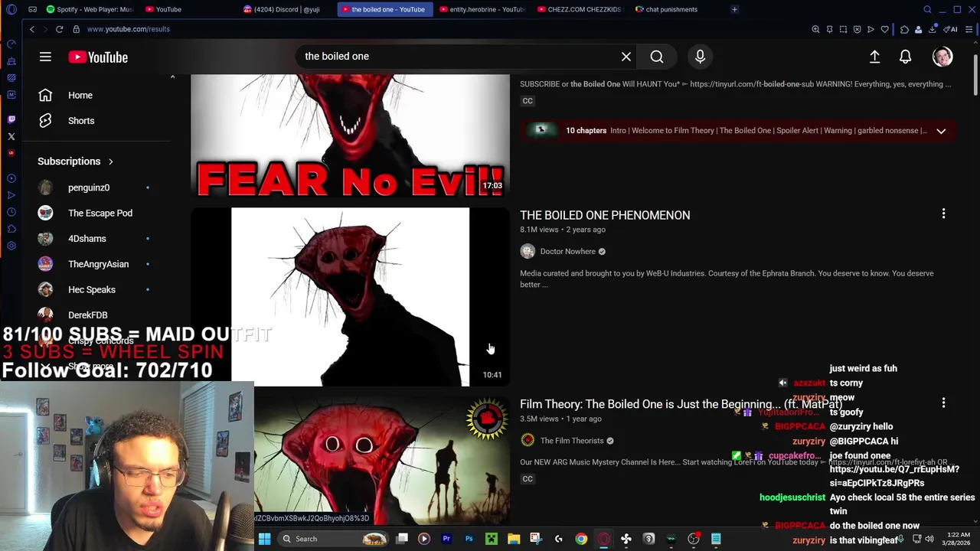This screenshot has width=980, height=551.
Task: Open Adobe Premiere Pro from the taskbar
Action: pos(446,539)
